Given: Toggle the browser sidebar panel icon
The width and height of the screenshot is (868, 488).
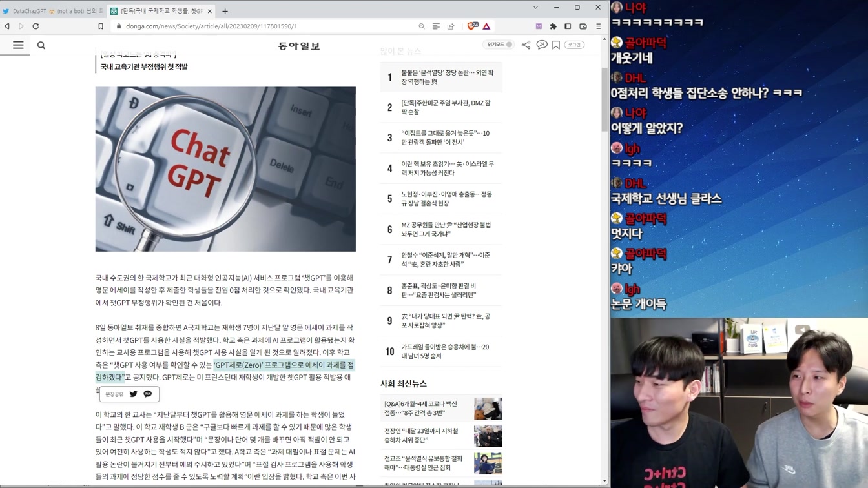Looking at the screenshot, I should (x=568, y=26).
